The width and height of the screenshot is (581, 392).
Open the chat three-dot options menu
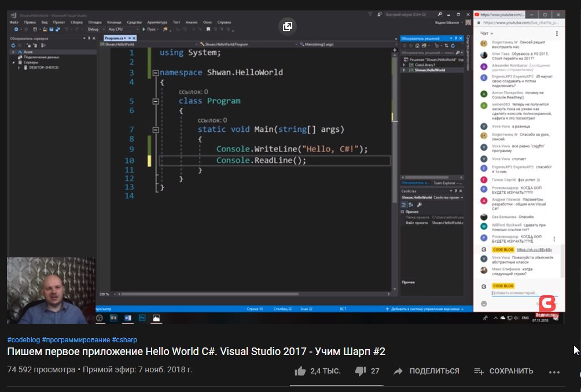pos(557,34)
